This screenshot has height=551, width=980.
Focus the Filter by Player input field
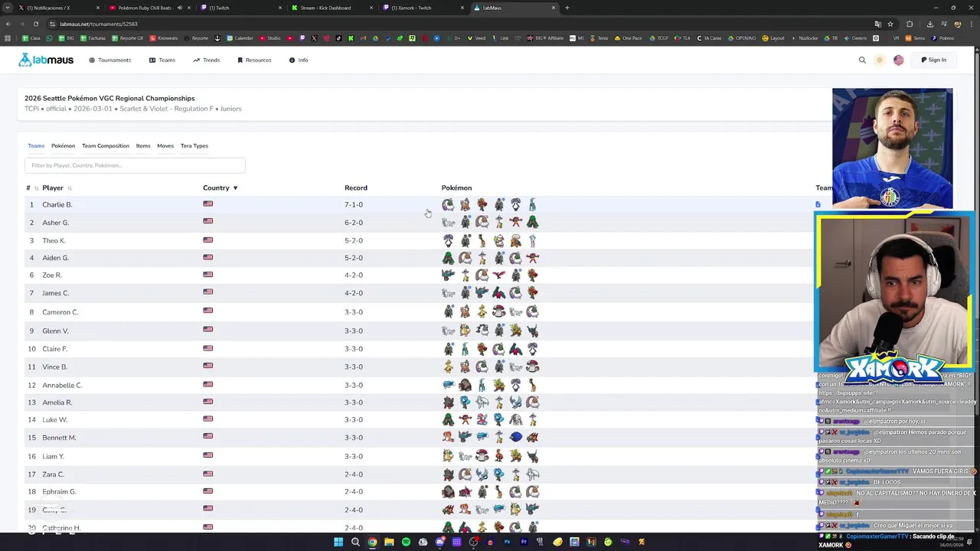(135, 165)
